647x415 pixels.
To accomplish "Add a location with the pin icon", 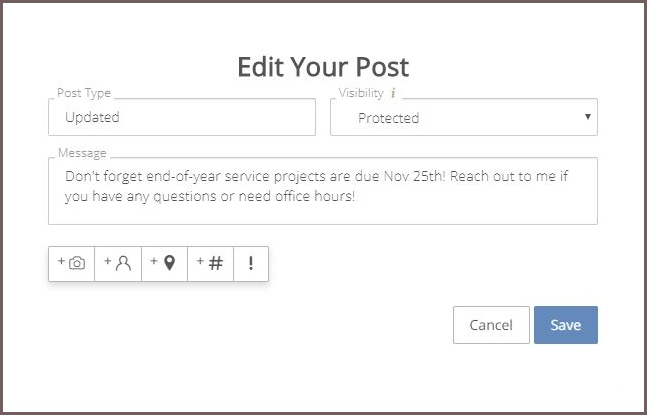I will click(x=165, y=264).
